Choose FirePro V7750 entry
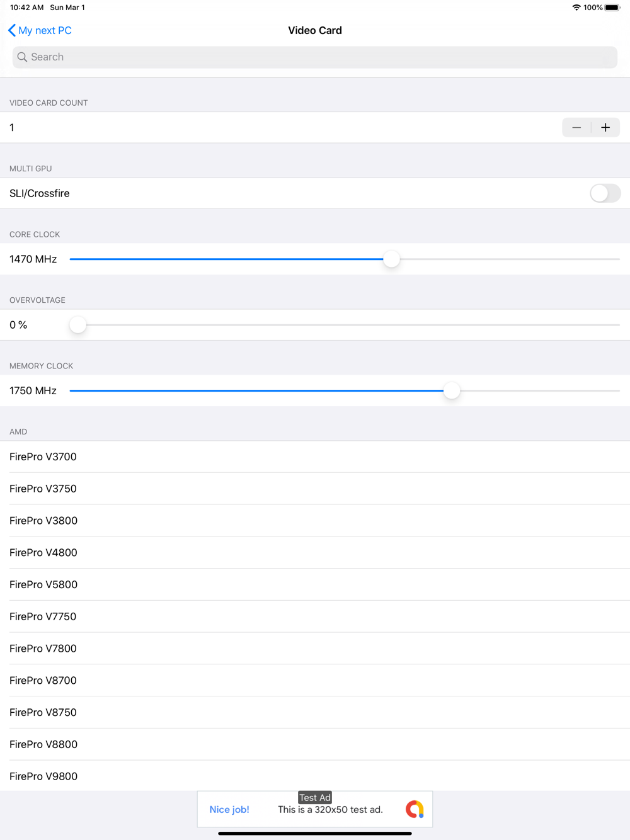630x840 pixels. click(315, 616)
